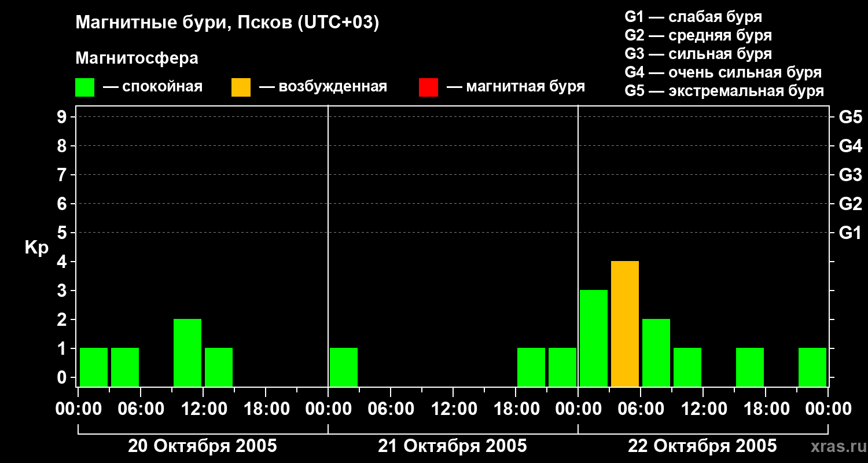Click the 21:00–24:00 bar on 22 October

[812, 367]
